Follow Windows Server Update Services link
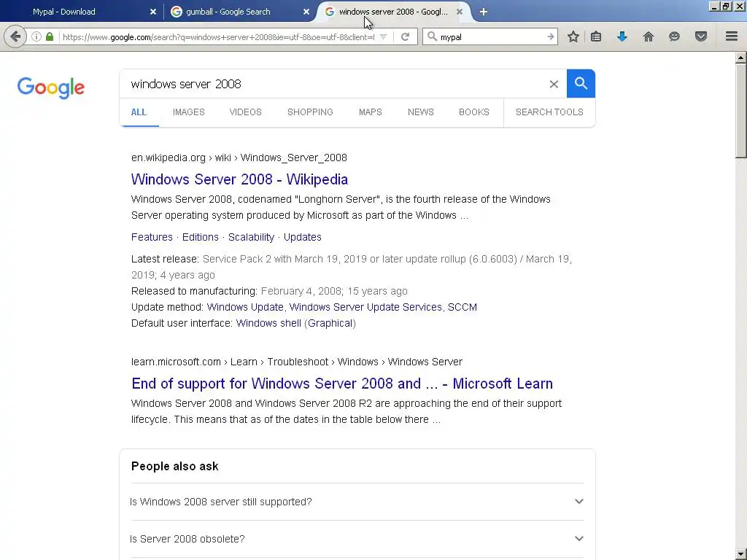The height and width of the screenshot is (560, 747). point(365,307)
